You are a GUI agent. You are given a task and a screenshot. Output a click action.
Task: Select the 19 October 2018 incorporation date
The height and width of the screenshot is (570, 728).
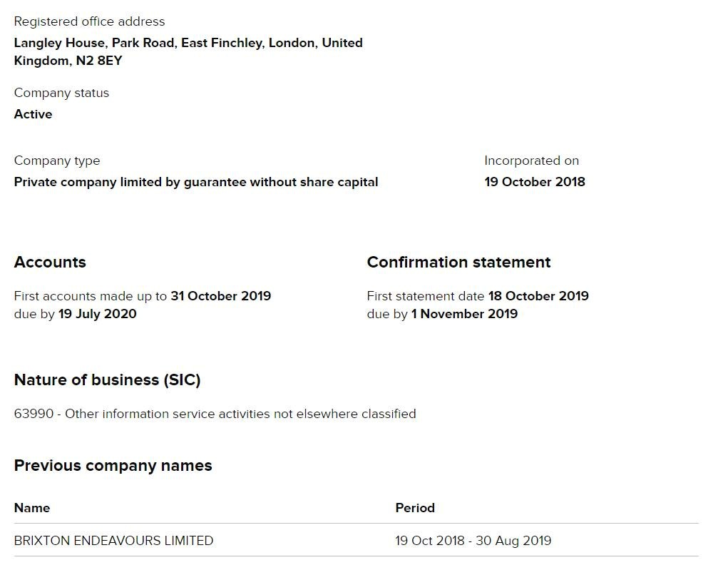click(x=535, y=182)
